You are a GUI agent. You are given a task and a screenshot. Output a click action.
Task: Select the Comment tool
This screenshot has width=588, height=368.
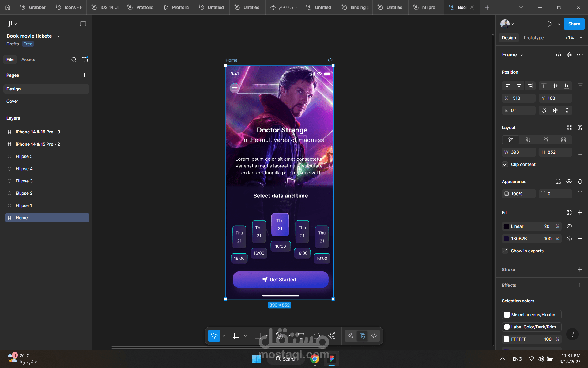pyautogui.click(x=317, y=336)
